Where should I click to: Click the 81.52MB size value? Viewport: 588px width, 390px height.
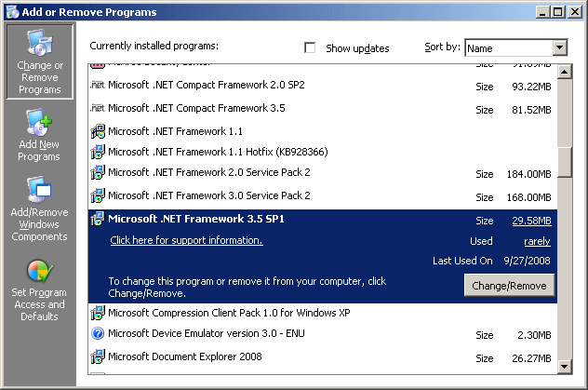pyautogui.click(x=531, y=110)
